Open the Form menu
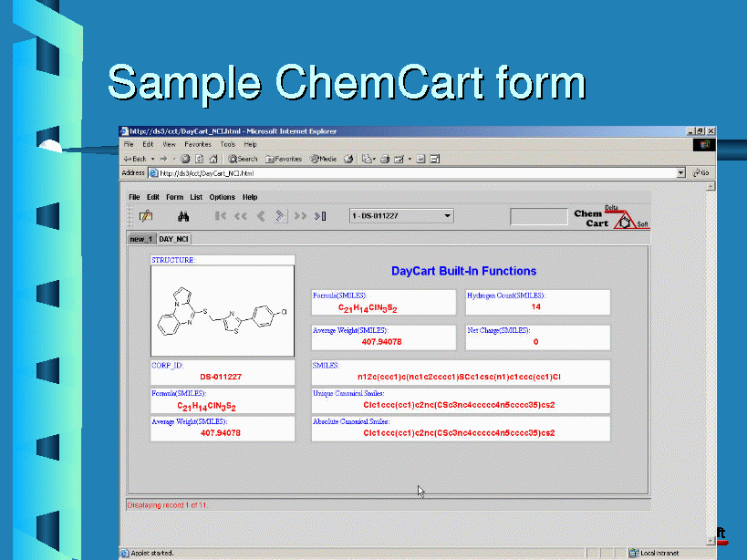The image size is (747, 560). [174, 197]
